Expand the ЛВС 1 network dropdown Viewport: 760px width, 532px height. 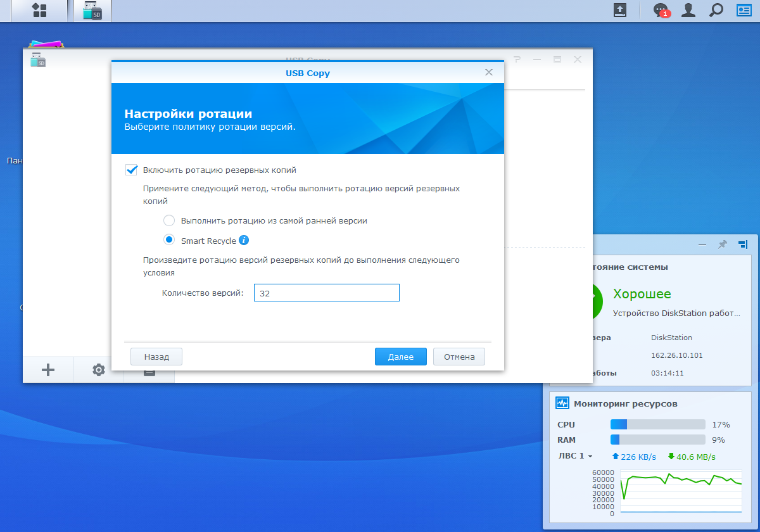coord(575,456)
